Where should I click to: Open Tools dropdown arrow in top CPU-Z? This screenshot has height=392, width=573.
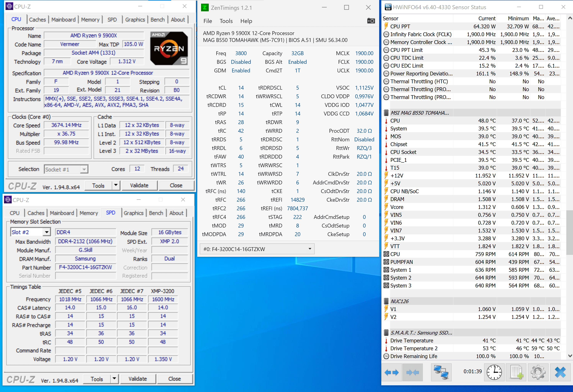(116, 185)
